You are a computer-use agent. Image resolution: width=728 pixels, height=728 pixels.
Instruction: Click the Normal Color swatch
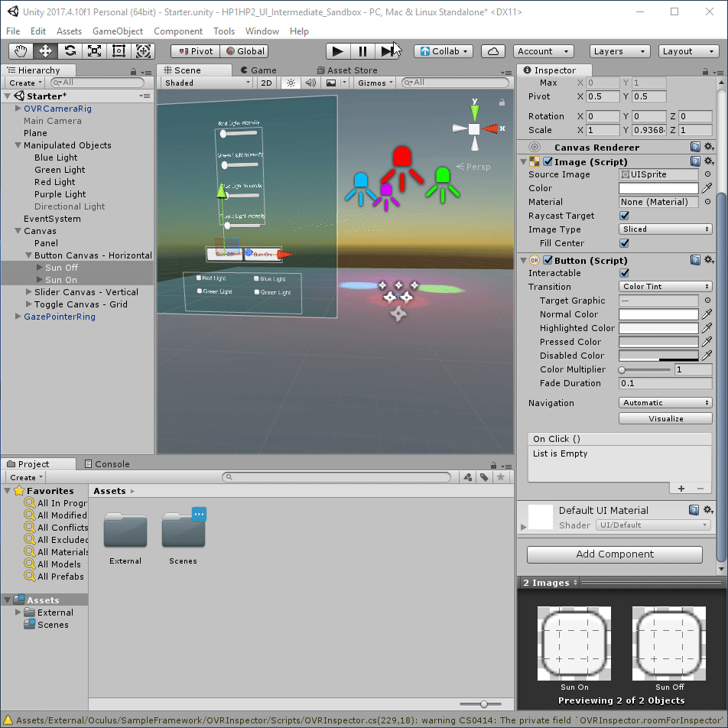pos(658,314)
